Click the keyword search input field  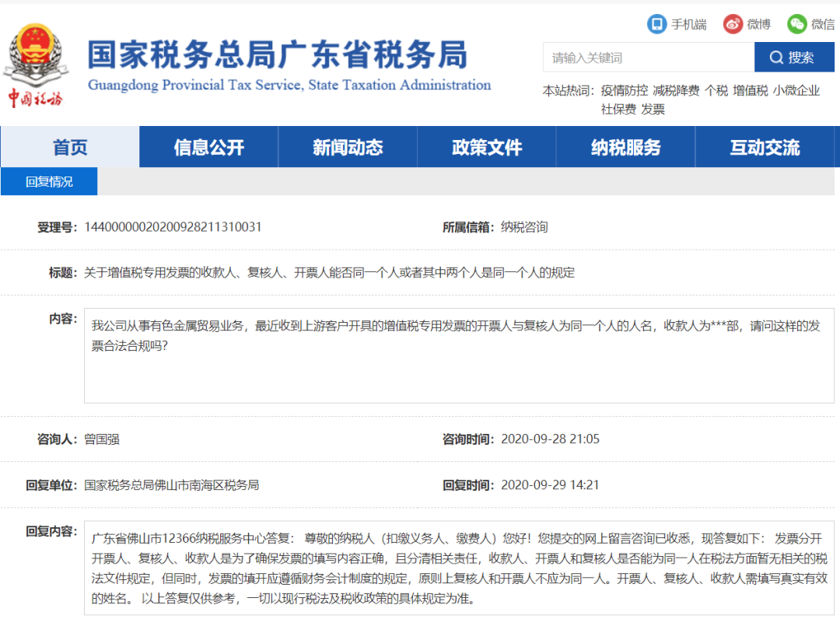pos(646,57)
